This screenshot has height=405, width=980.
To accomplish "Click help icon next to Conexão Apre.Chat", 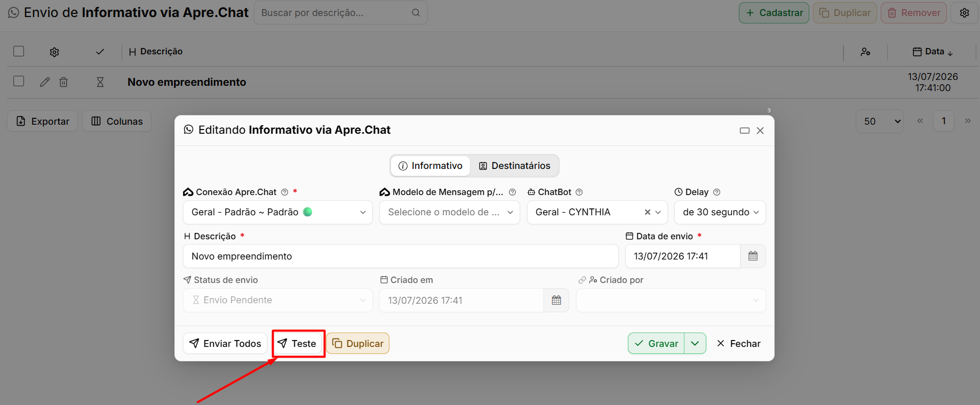I will [x=285, y=192].
